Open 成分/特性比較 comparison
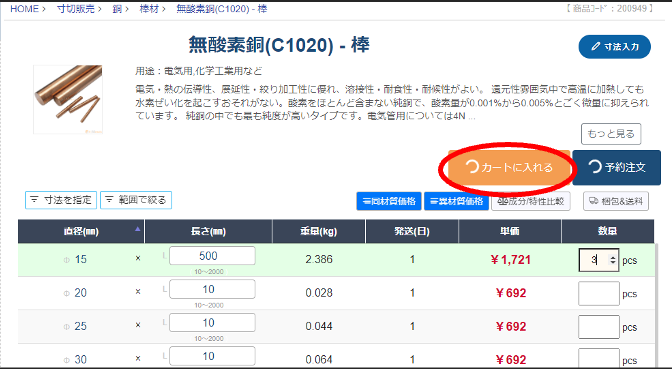The image size is (672, 369). 531,201
